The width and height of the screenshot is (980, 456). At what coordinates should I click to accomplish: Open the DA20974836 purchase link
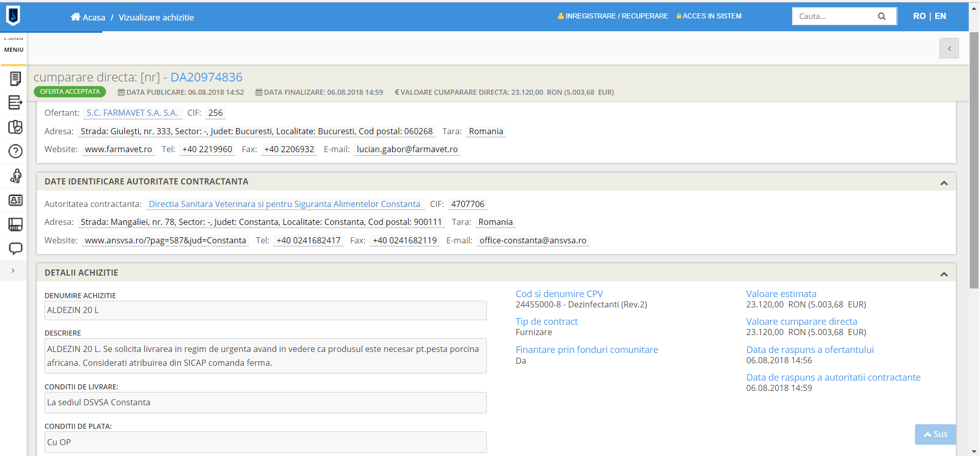pyautogui.click(x=206, y=77)
